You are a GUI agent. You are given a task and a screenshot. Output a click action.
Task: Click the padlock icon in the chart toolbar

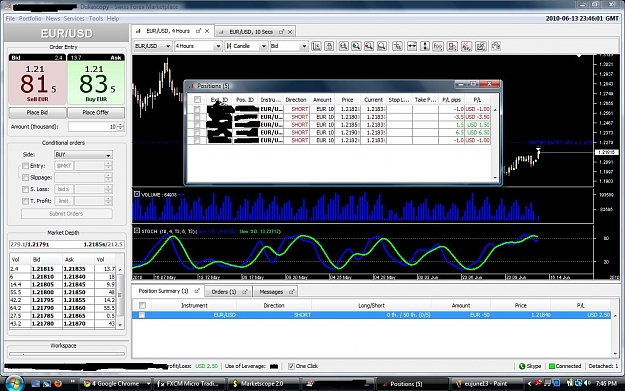tap(329, 46)
